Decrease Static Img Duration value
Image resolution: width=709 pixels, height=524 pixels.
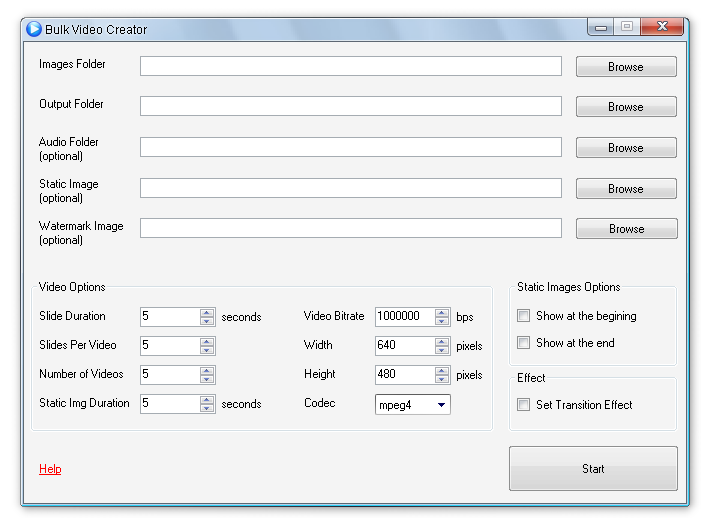click(207, 407)
